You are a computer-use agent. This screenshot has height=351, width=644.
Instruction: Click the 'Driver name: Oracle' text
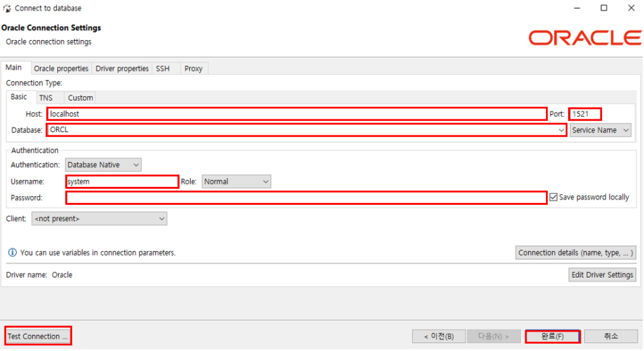[39, 275]
